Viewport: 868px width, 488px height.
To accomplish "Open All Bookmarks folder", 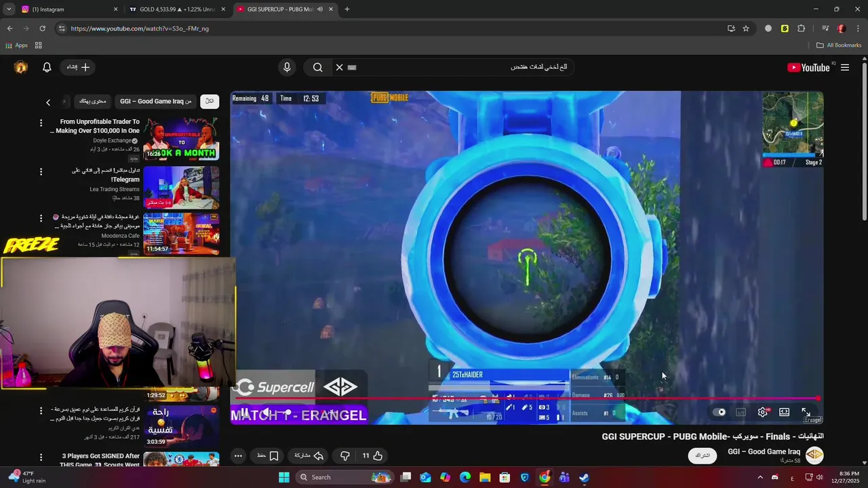I will click(x=839, y=45).
